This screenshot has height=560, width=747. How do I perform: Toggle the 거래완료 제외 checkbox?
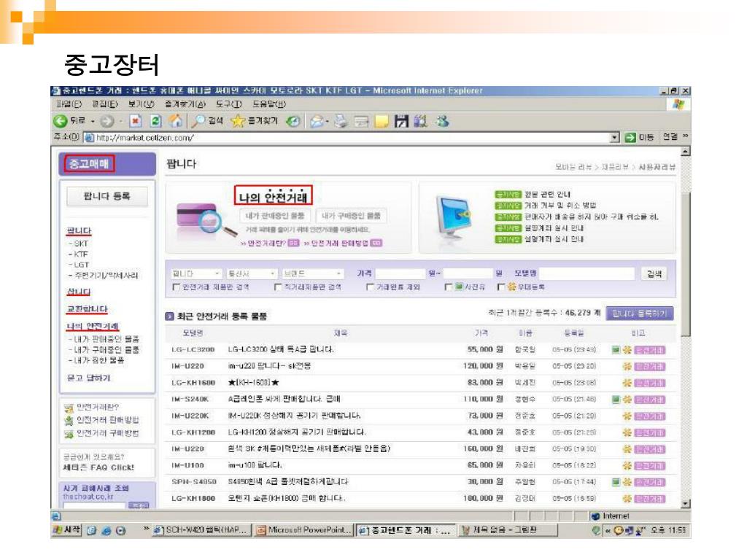pyautogui.click(x=370, y=287)
